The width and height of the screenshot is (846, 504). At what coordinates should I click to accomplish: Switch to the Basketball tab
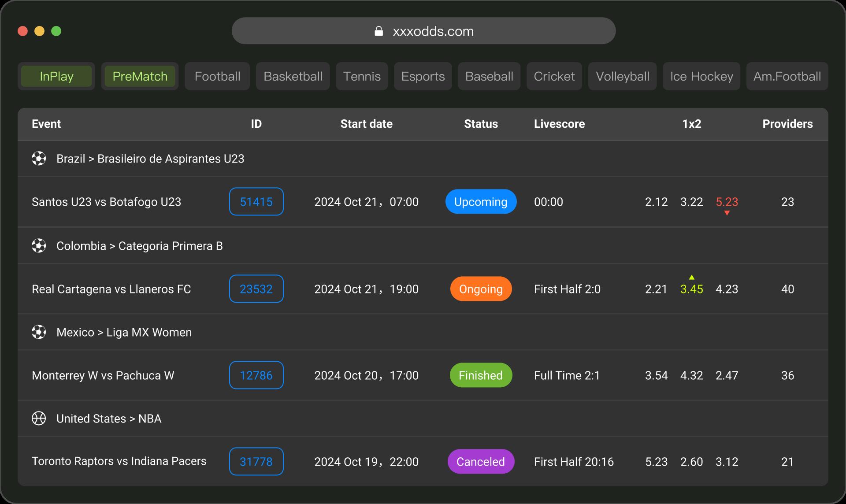[293, 76]
